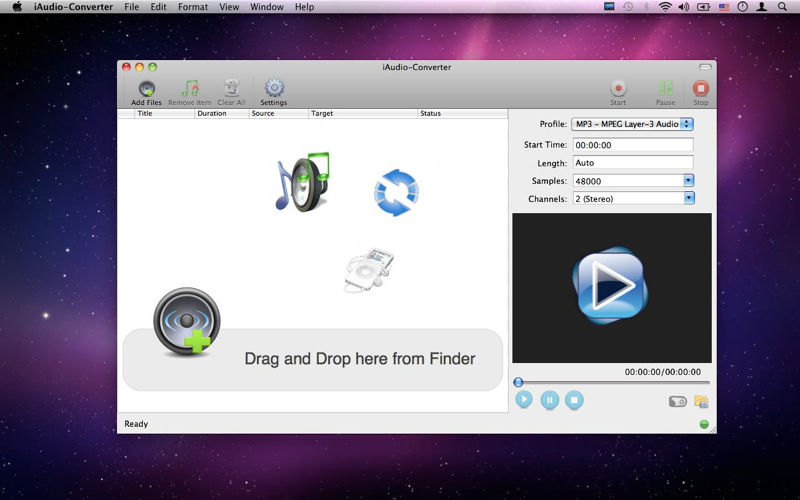The height and width of the screenshot is (500, 800).
Task: Open the File menu
Action: pos(132,7)
